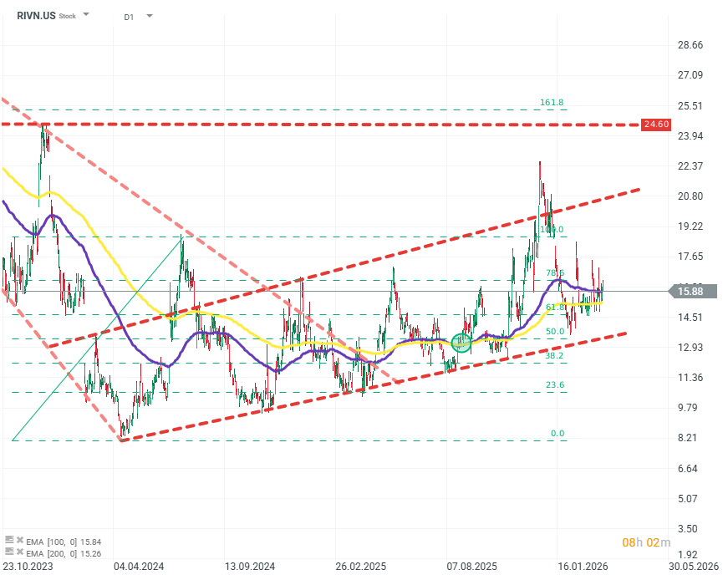
Task: Select the red 24.60 price level tag
Action: (656, 125)
